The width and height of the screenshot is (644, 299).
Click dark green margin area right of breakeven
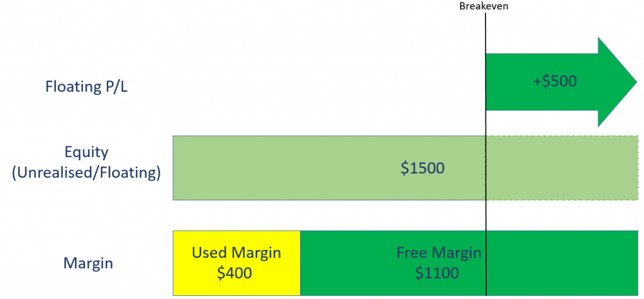562,263
